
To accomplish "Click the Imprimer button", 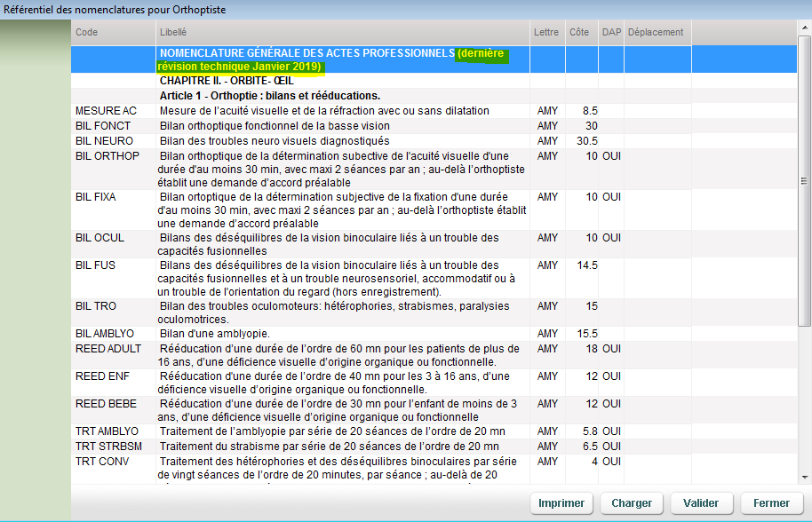I will [561, 502].
